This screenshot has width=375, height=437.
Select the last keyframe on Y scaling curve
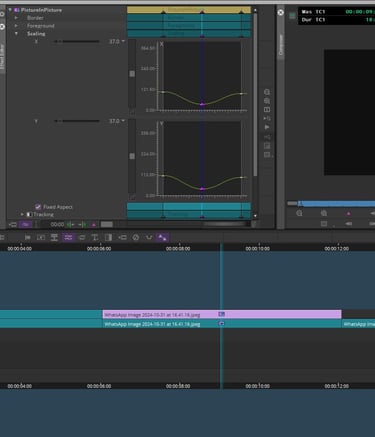[242, 178]
